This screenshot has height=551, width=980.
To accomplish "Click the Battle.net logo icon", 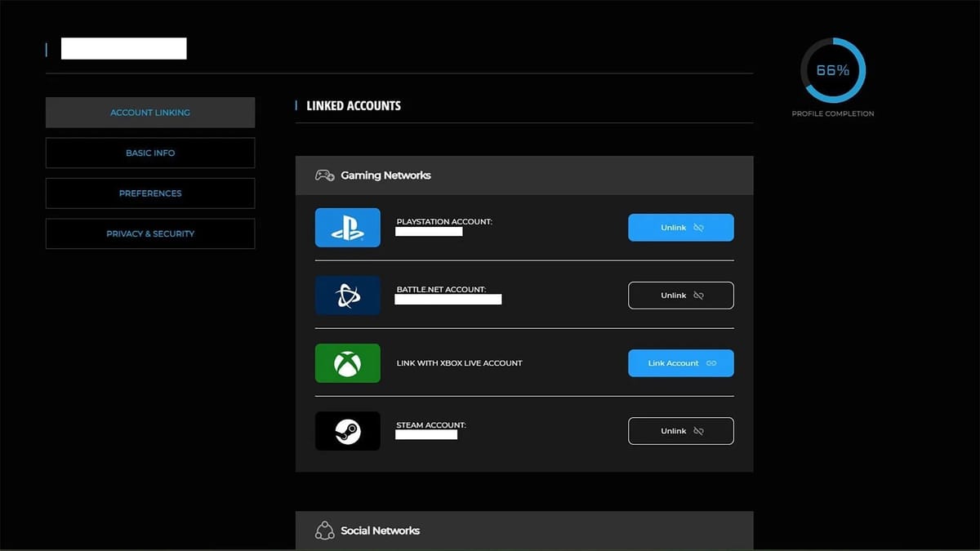I will pyautogui.click(x=347, y=295).
